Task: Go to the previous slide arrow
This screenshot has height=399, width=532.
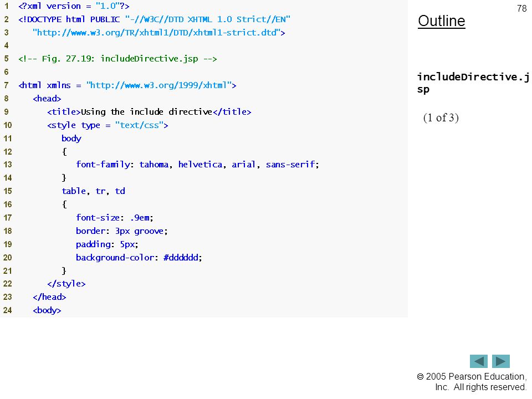Action: tap(478, 361)
